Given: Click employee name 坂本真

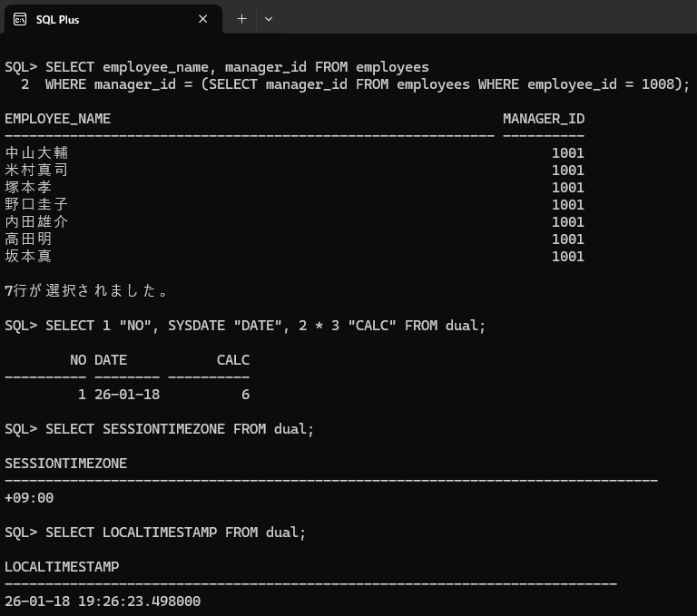Looking at the screenshot, I should (28, 257).
